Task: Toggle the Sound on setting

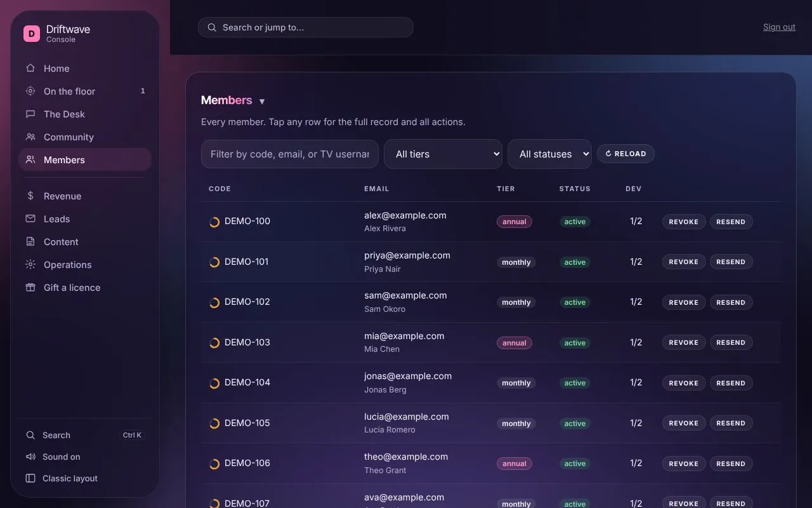Action: coord(85,457)
